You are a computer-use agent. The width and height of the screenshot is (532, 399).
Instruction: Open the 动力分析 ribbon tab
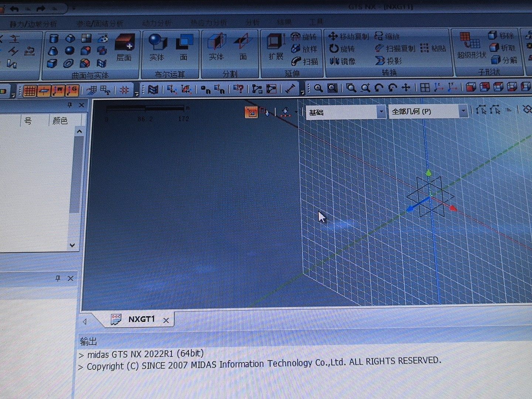tap(157, 23)
